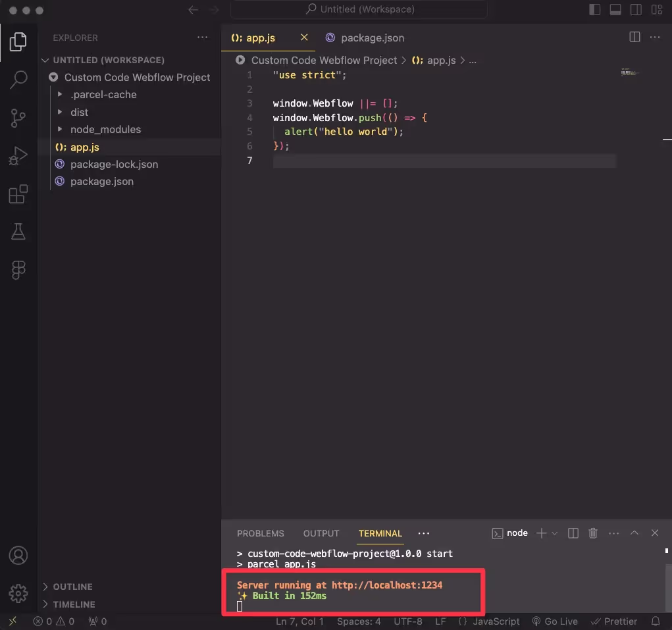Open the Explorer view in activity bar
This screenshot has height=630, width=672.
tap(18, 41)
